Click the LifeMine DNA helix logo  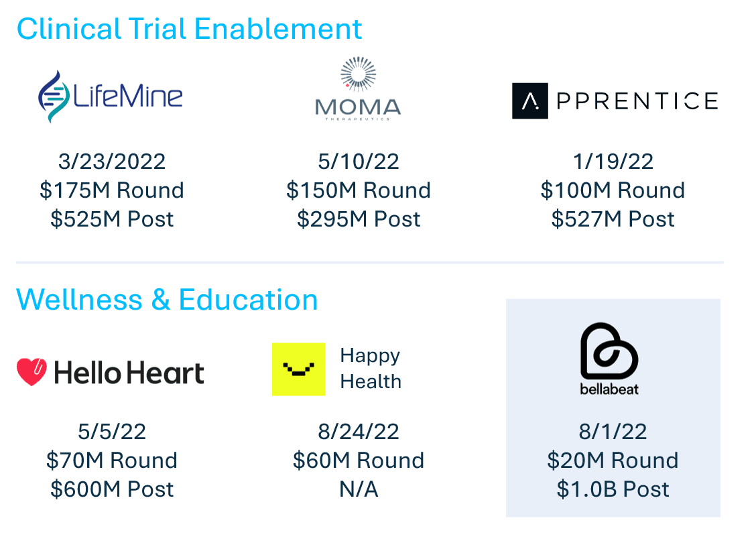point(54,97)
